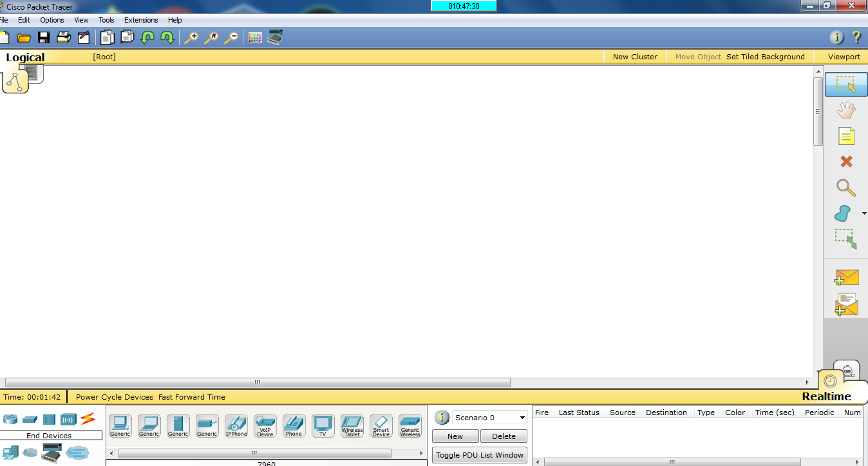Image resolution: width=868 pixels, height=466 pixels.
Task: Open help contents with the question mark icon
Action: pyautogui.click(x=856, y=37)
